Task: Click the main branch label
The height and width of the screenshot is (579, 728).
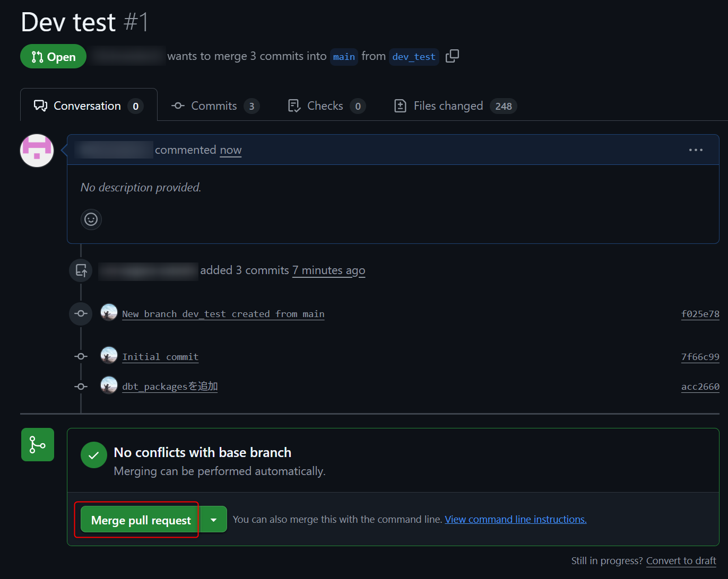Action: coord(344,57)
